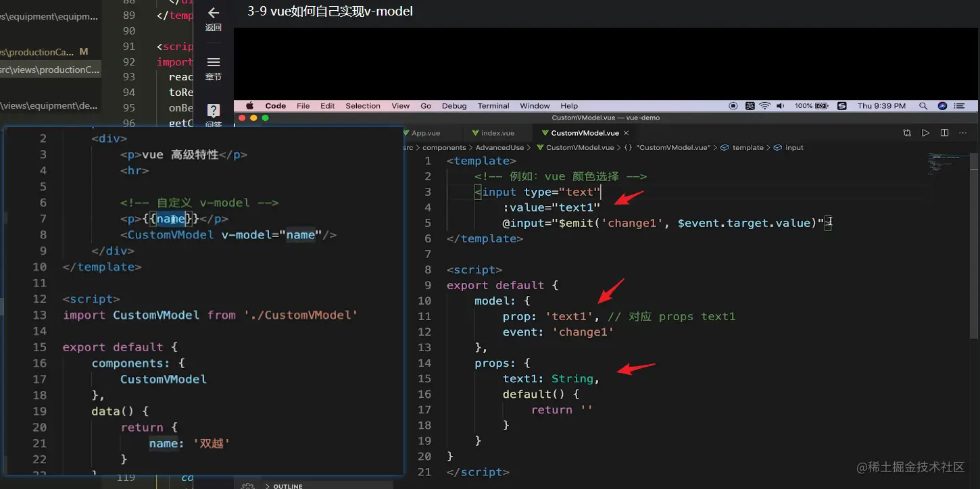
Task: Open the View menu
Action: tap(401, 106)
